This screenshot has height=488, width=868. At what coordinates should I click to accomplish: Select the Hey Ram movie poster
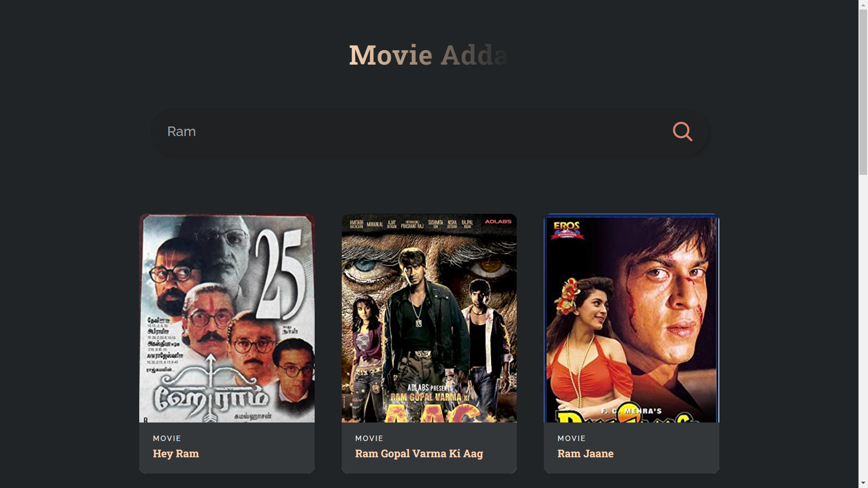226,318
